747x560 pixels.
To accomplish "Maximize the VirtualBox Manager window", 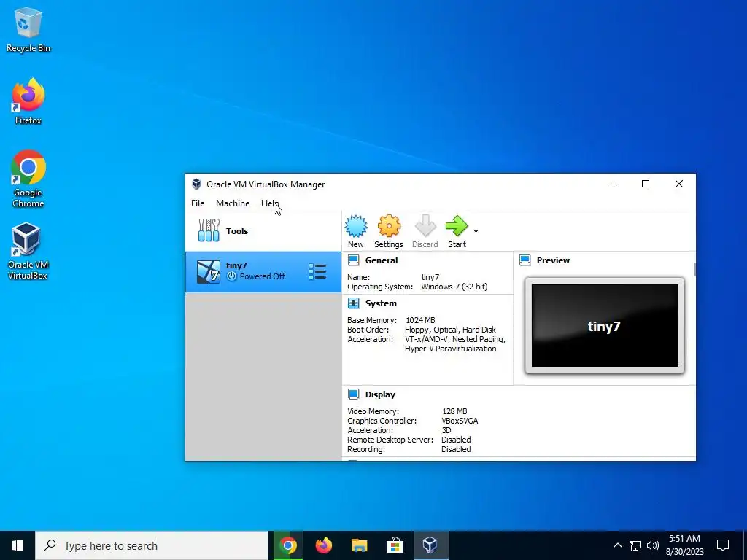I will point(646,184).
